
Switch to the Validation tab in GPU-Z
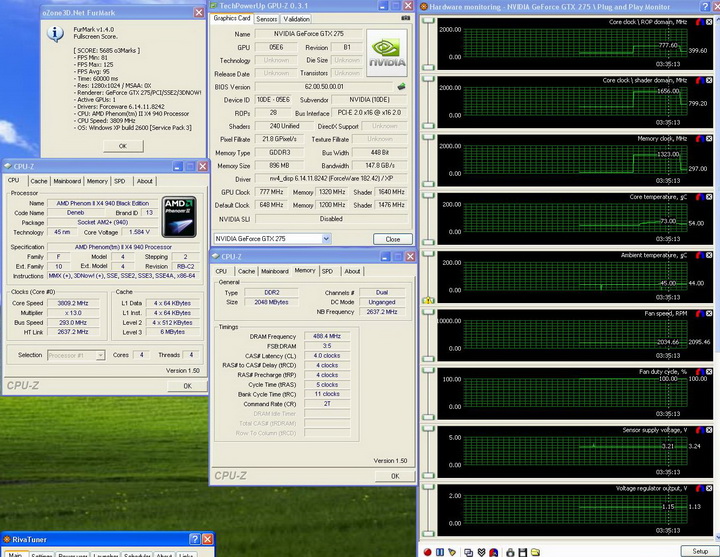point(296,19)
